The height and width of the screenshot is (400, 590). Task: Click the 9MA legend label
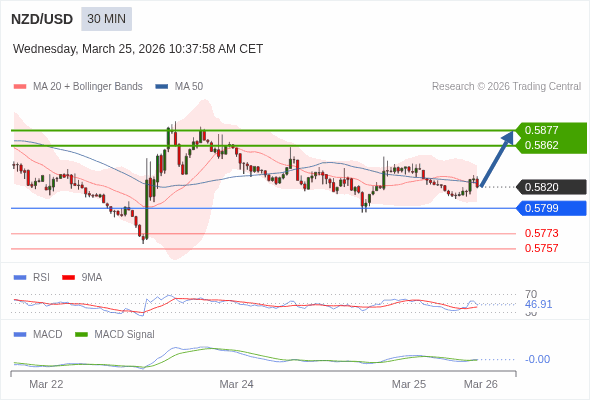click(92, 278)
